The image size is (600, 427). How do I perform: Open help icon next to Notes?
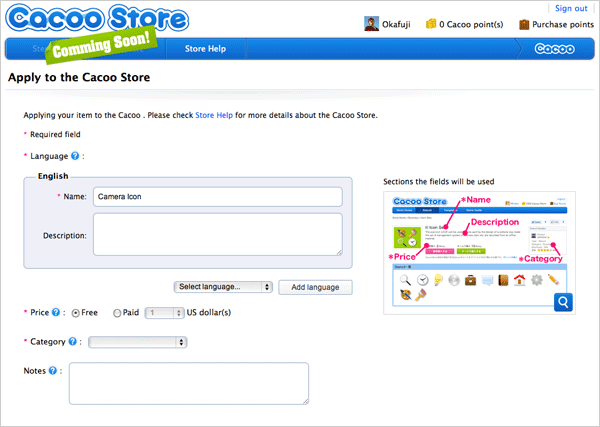[x=53, y=370]
